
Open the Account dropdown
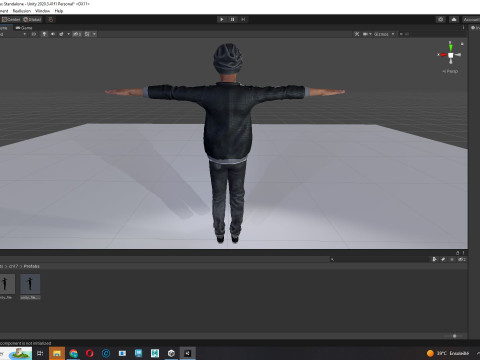point(471,19)
